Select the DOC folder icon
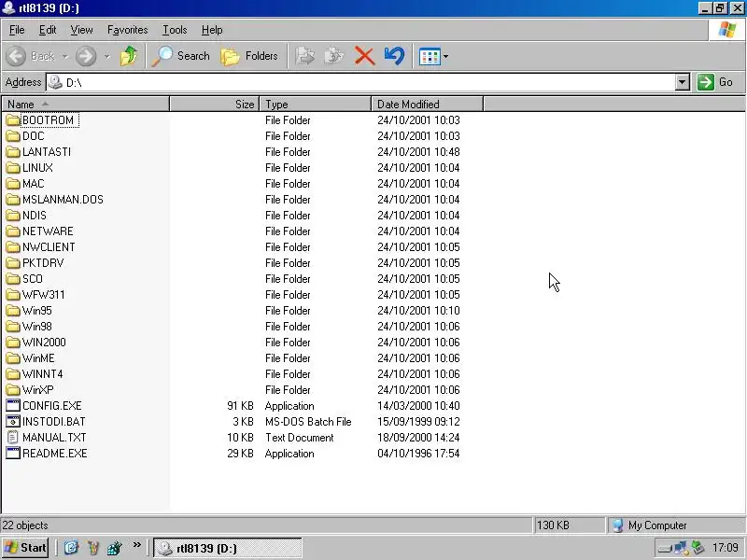The height and width of the screenshot is (560, 747). pyautogui.click(x=13, y=136)
